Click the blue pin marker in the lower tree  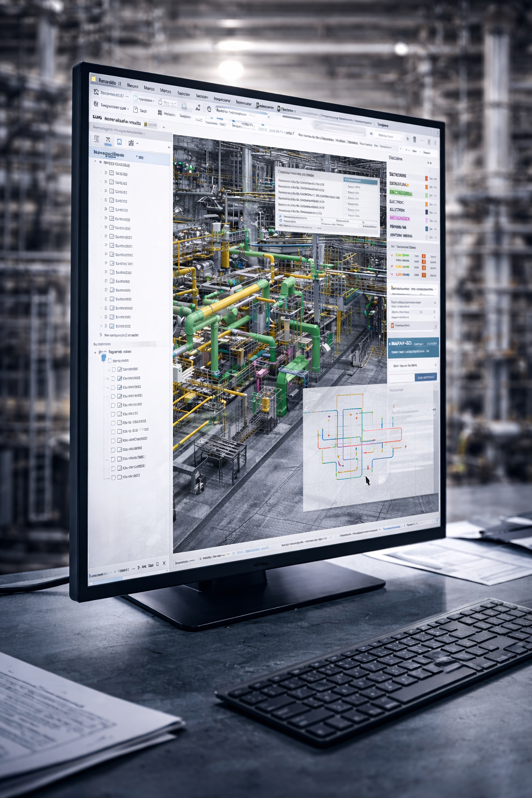tap(103, 358)
